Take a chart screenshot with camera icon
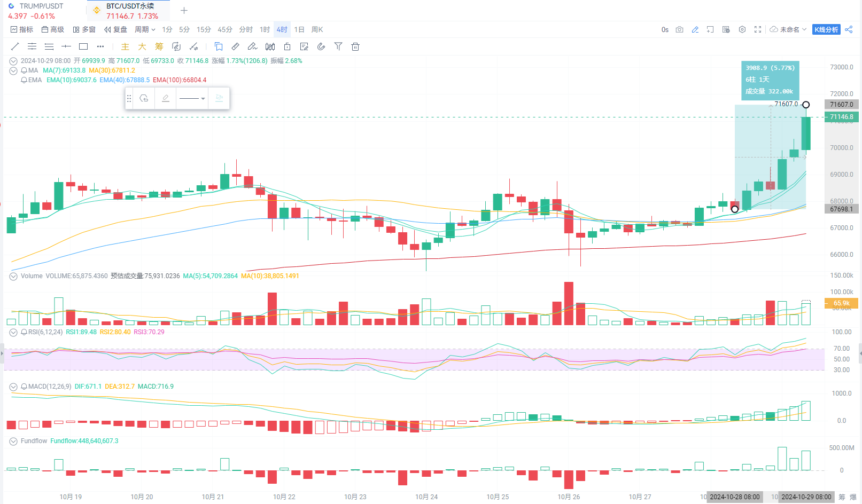Screen dimensions: 862x504 coord(680,29)
